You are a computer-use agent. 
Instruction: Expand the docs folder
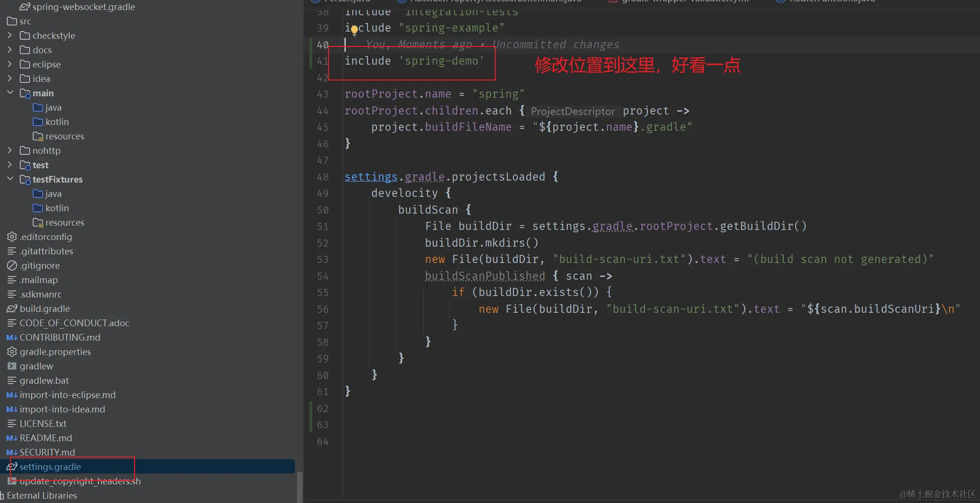pyautogui.click(x=10, y=49)
